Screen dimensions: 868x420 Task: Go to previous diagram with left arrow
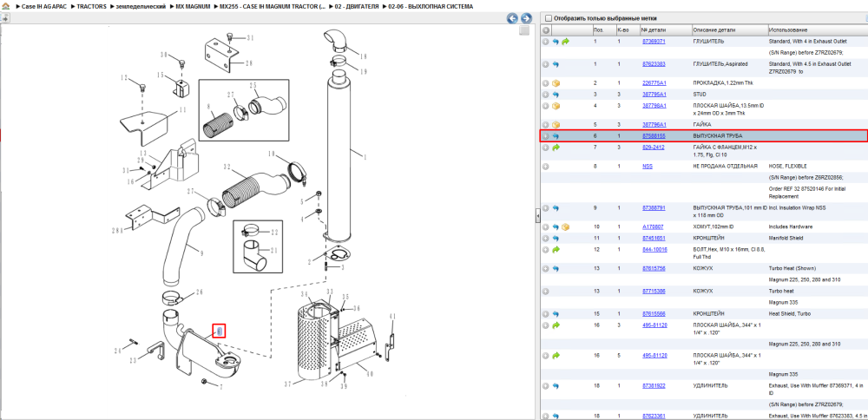513,18
